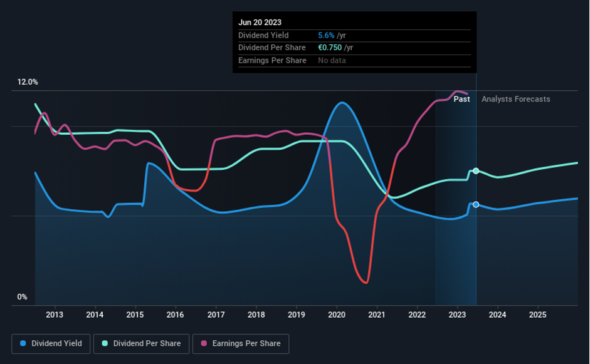Toggle the Dividend Per Share legend button
This screenshot has height=364, width=590.
click(141, 343)
